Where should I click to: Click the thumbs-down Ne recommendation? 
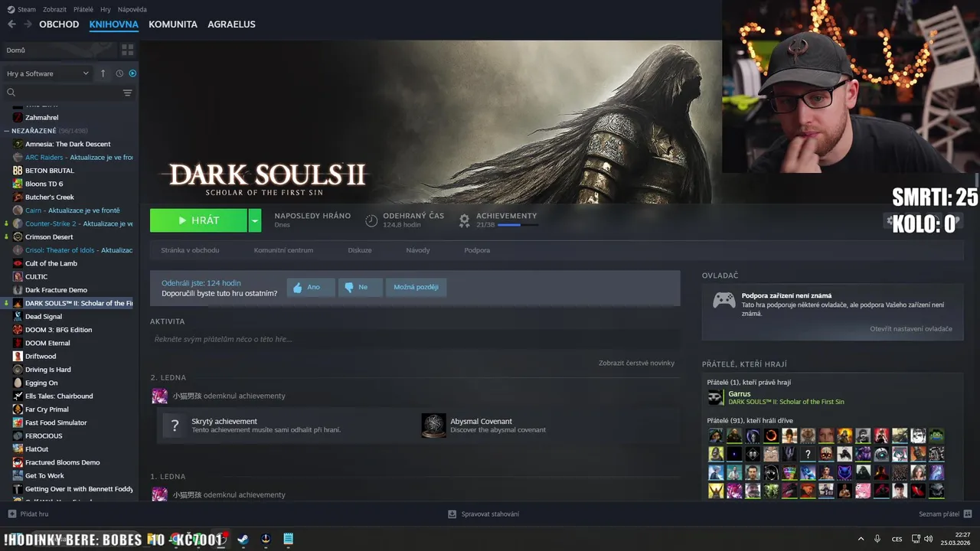point(361,287)
